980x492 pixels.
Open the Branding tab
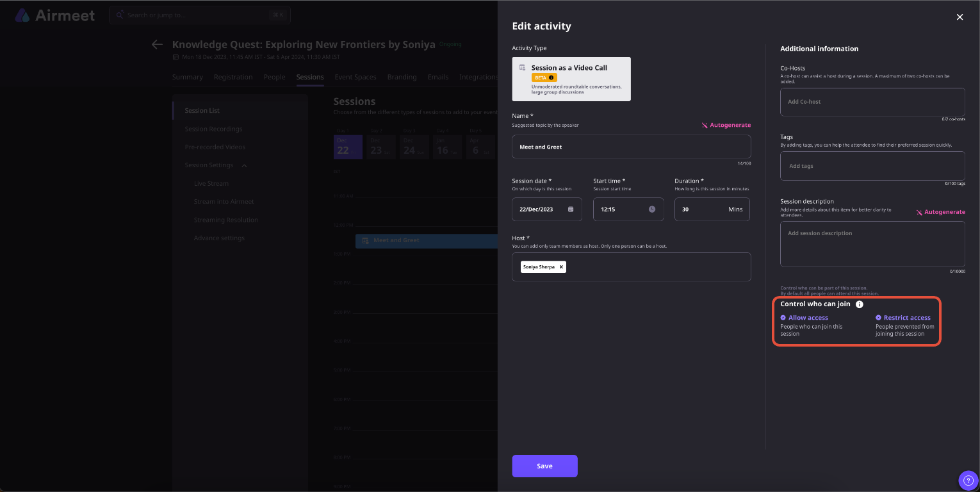tap(402, 77)
